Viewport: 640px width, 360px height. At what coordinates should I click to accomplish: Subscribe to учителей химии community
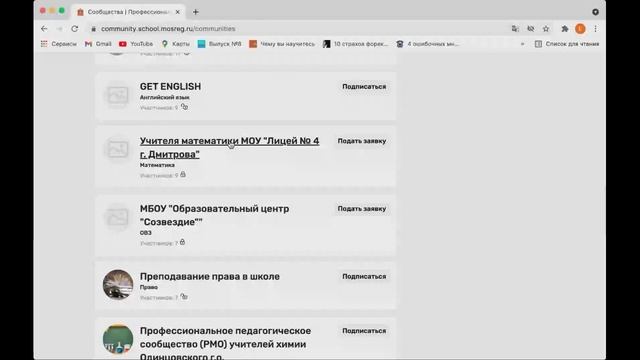364,331
